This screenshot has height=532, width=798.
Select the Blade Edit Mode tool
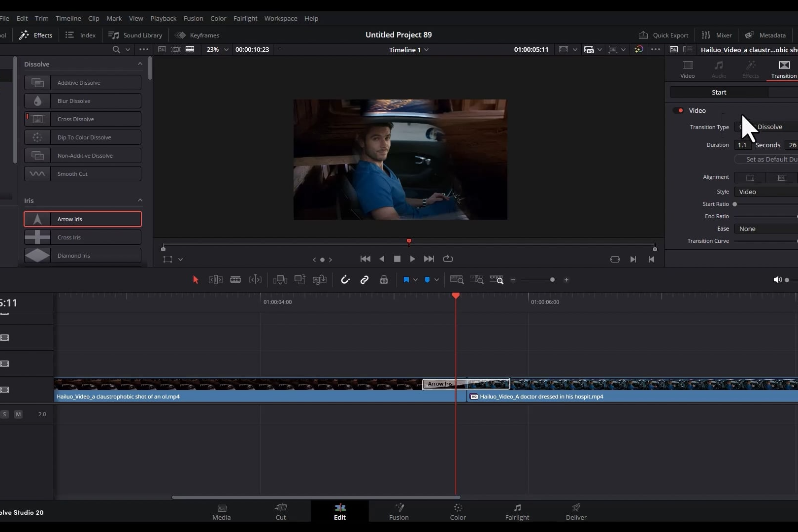[235, 280]
